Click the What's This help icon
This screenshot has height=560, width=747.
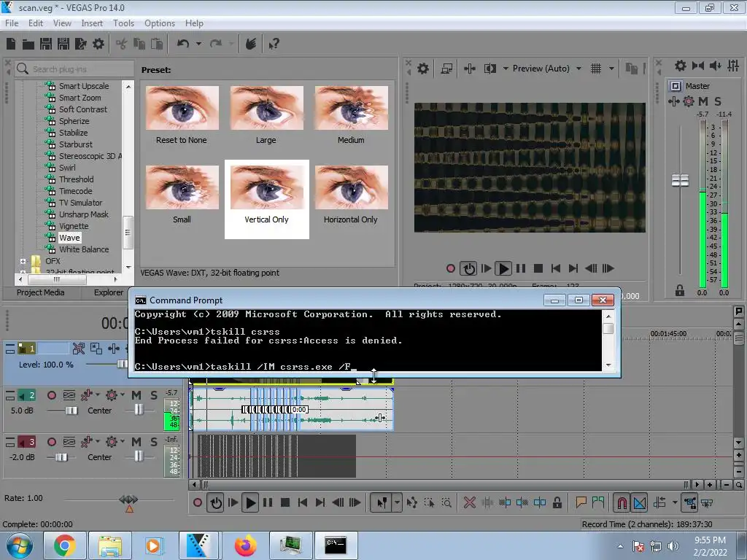[x=274, y=44]
